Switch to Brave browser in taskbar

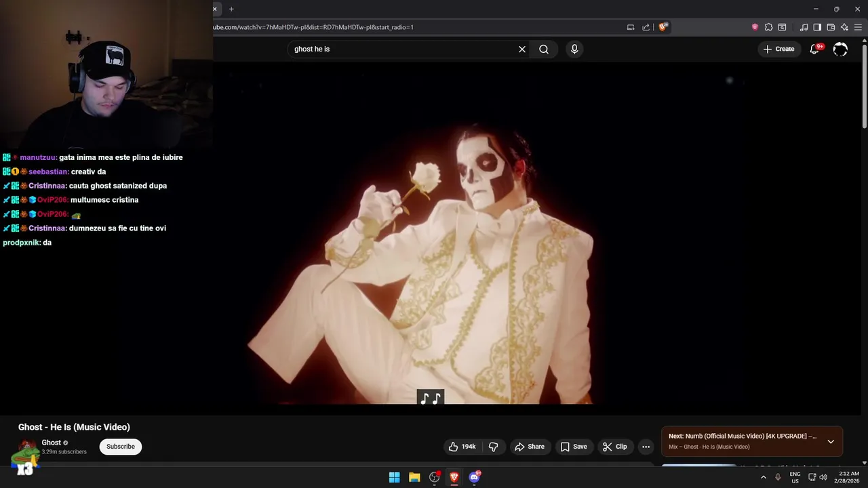[x=454, y=477]
